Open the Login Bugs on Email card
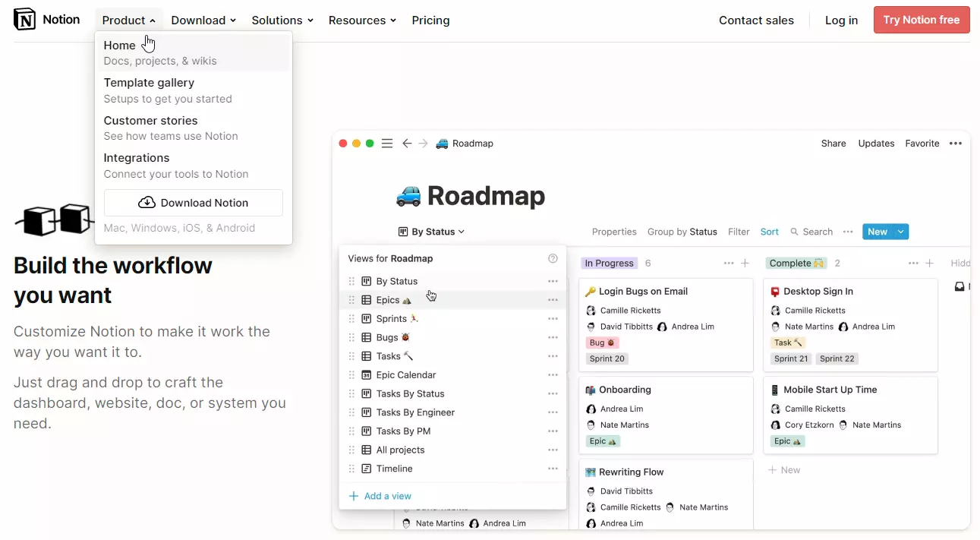 (x=666, y=325)
